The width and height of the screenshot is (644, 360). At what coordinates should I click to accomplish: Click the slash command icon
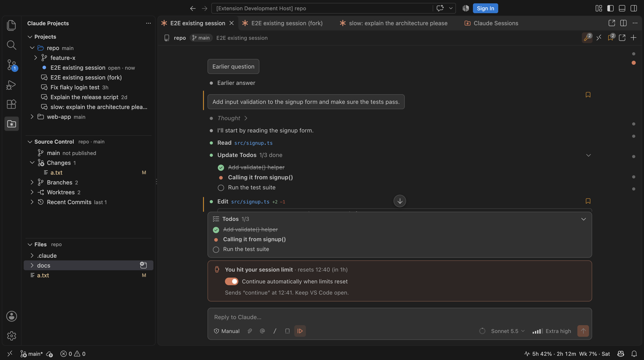click(275, 331)
